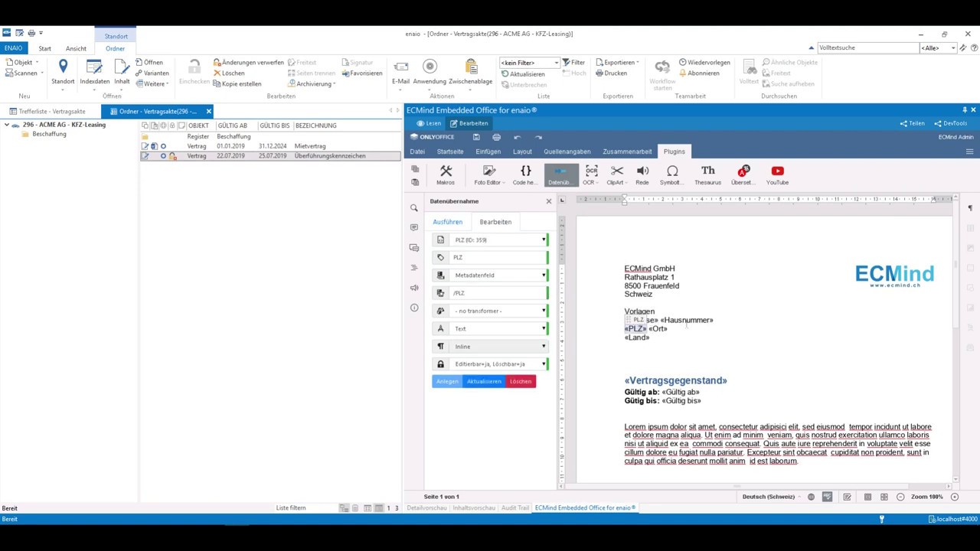Show nonprinting characters paragraph mark
The width and height of the screenshot is (980, 551).
coord(969,208)
